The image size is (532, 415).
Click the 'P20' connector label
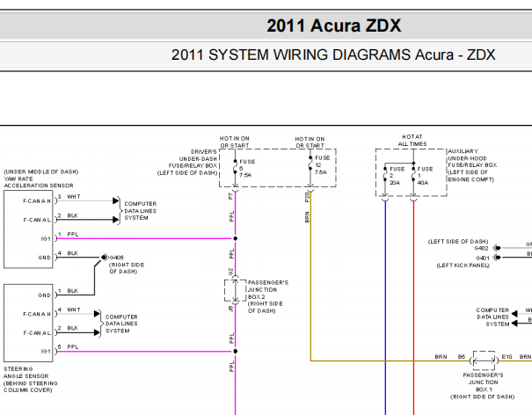307,197
